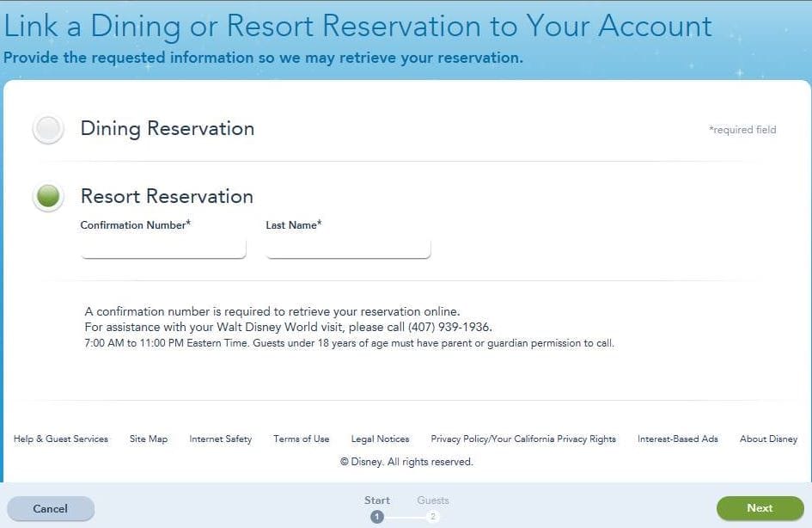Open Privacy Policy/Your California Privacy Rights
Screen dimensions: 812x528
(x=523, y=439)
